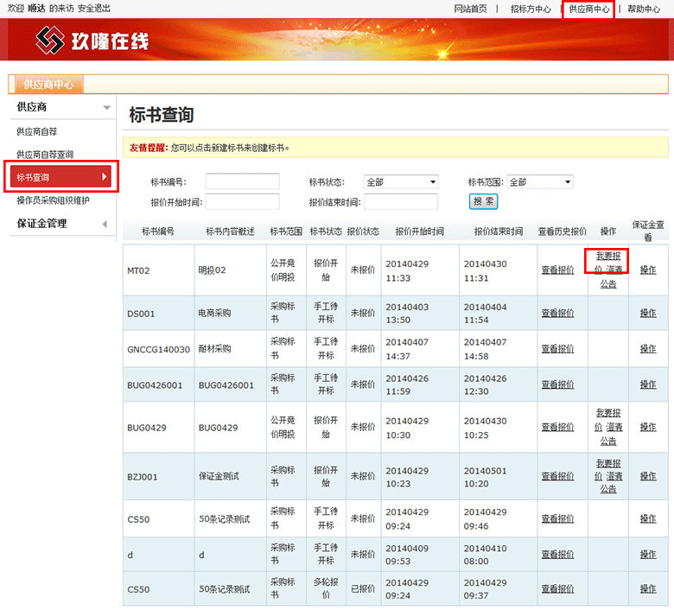Go to 网站首页 in top navigation
The image size is (674, 616).
point(471,9)
